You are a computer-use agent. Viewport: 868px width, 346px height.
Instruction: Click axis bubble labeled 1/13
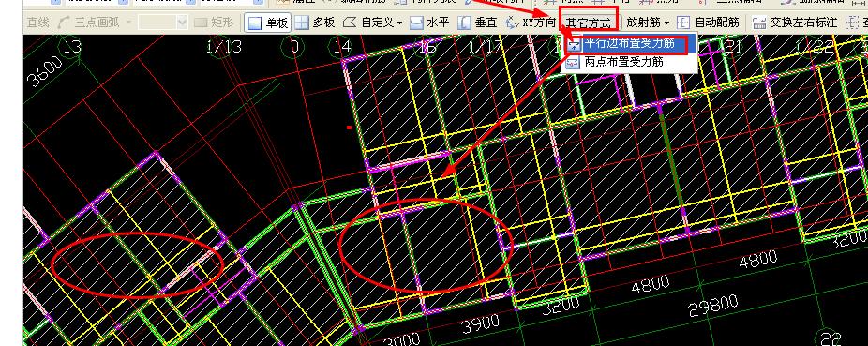(x=223, y=47)
